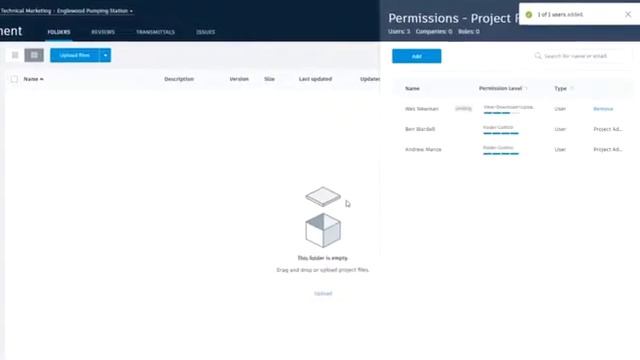This screenshot has height=360, width=640.
Task: Open the Englewood Pumping Station project dropdown
Action: (95, 11)
